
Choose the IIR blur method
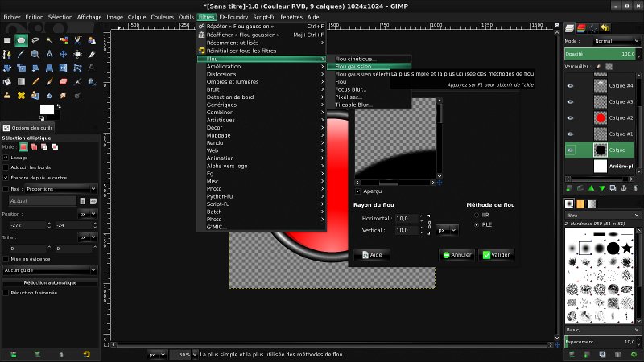pyautogui.click(x=477, y=215)
